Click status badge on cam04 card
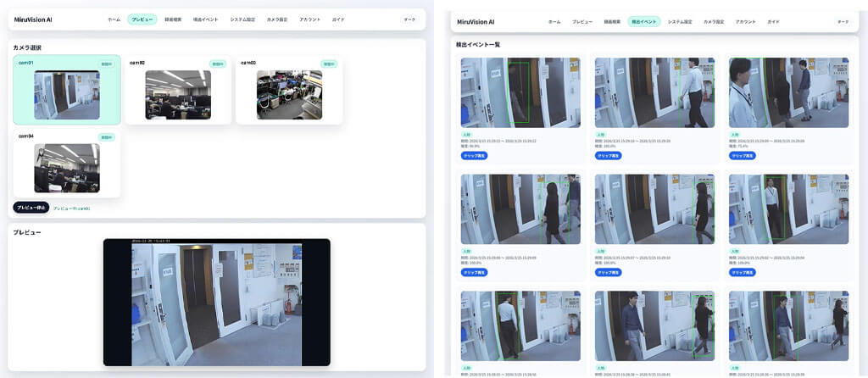 (106, 137)
